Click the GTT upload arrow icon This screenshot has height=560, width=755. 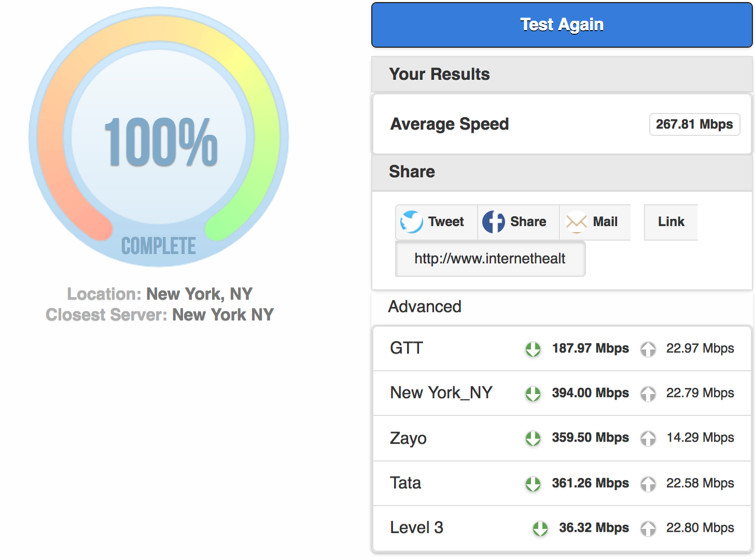648,349
